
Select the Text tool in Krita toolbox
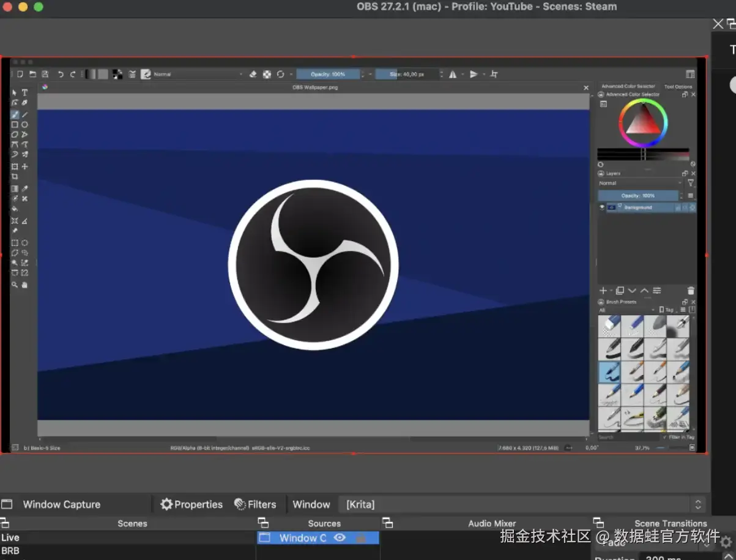[x=24, y=92]
